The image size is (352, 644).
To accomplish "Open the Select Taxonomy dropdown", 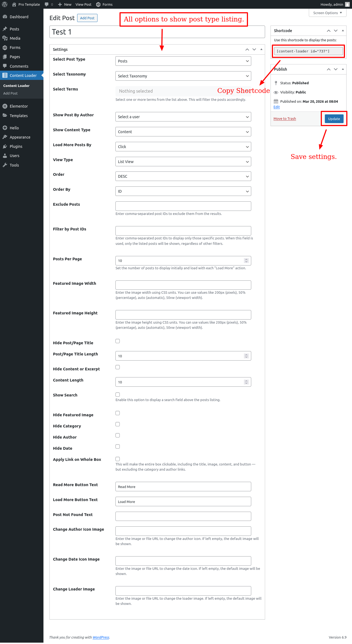I will (183, 76).
